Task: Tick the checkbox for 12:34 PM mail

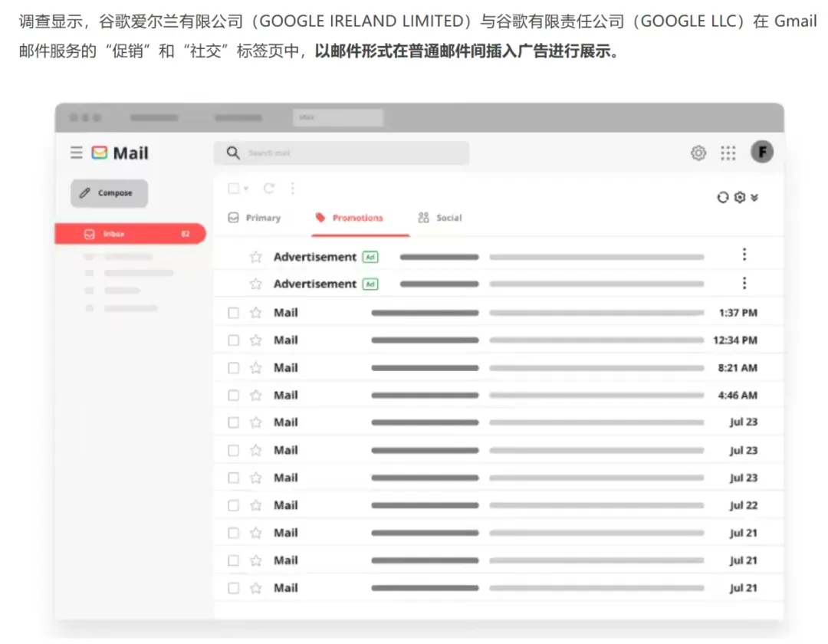Action: (x=233, y=340)
